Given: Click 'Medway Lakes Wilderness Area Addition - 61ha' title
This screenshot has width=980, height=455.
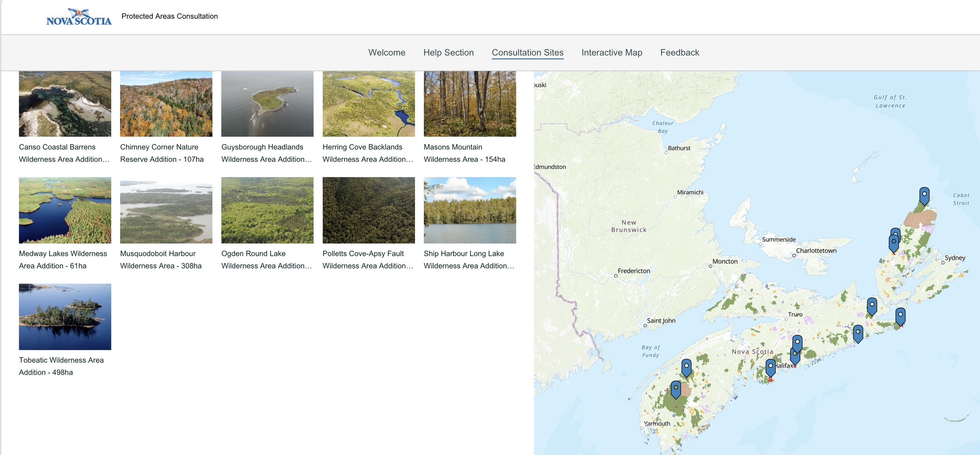Looking at the screenshot, I should [x=63, y=260].
